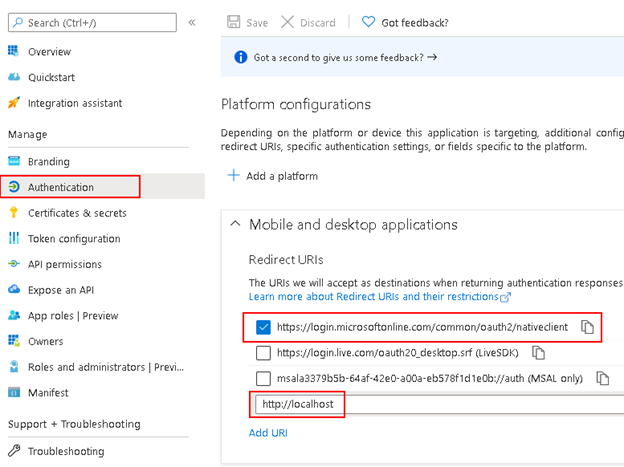Image resolution: width=624 pixels, height=467 pixels.
Task: Click the Certificates & secrets key icon
Action: click(x=14, y=213)
